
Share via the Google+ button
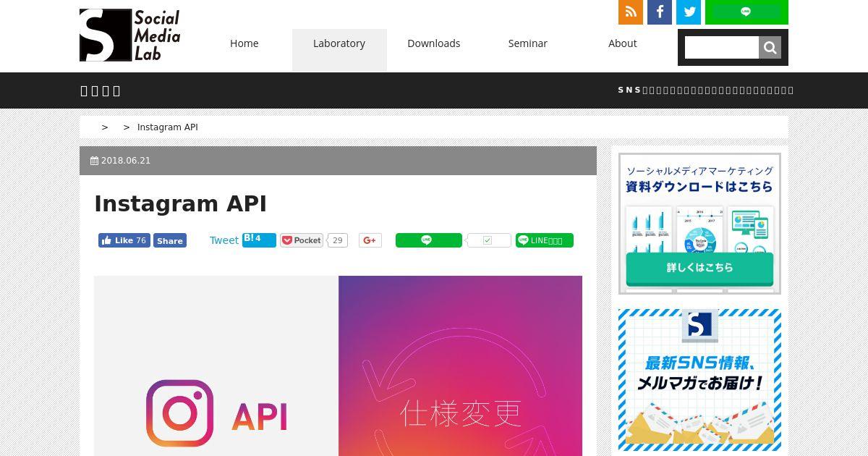tap(370, 240)
